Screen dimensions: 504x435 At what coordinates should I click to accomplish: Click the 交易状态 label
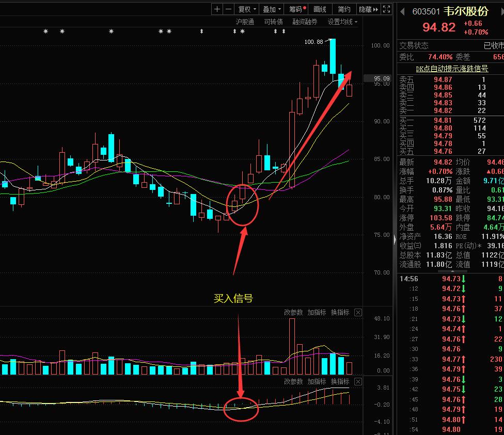pos(414,45)
